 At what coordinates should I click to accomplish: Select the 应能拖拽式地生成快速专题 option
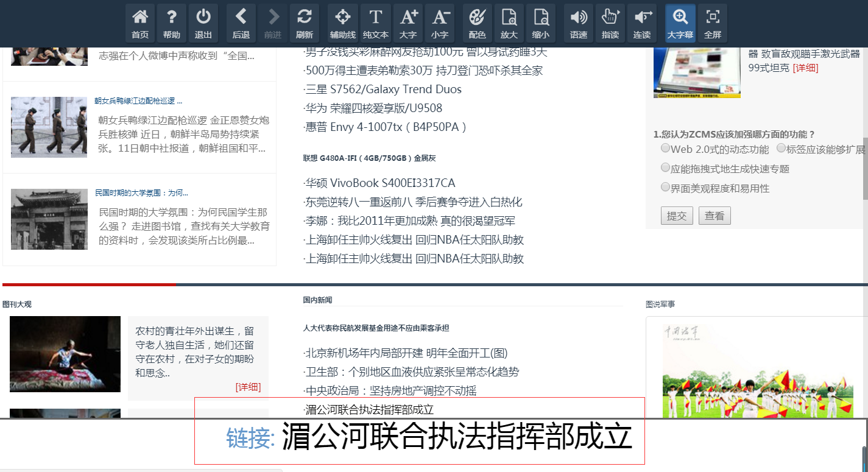(x=666, y=168)
